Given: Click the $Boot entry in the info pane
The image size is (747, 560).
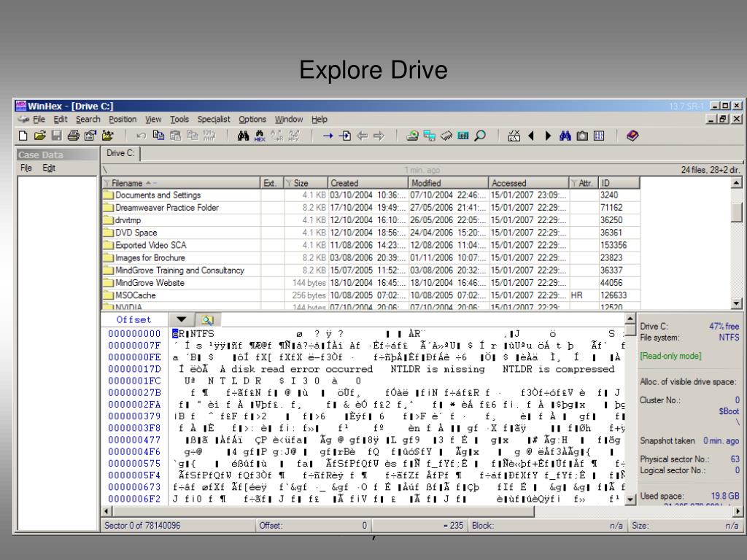Looking at the screenshot, I should [729, 411].
